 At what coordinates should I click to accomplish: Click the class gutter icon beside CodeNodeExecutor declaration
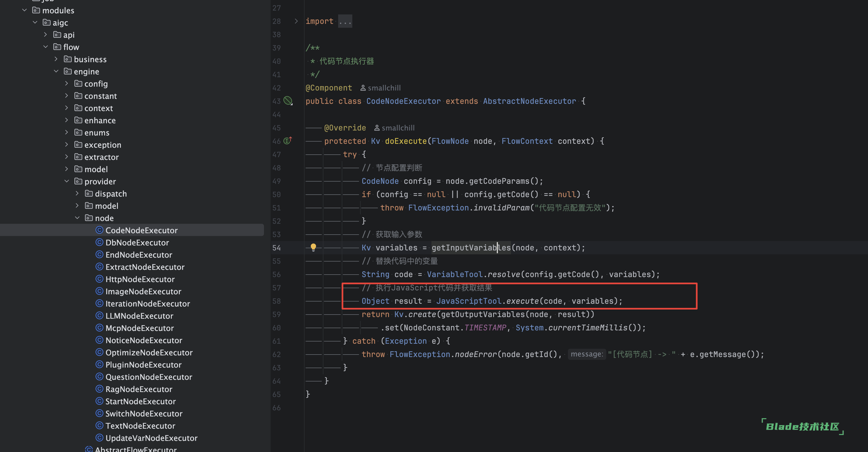[288, 101]
